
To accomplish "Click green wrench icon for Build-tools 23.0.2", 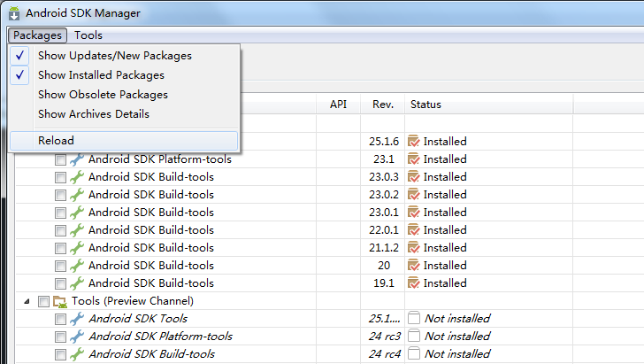I will coord(77,195).
